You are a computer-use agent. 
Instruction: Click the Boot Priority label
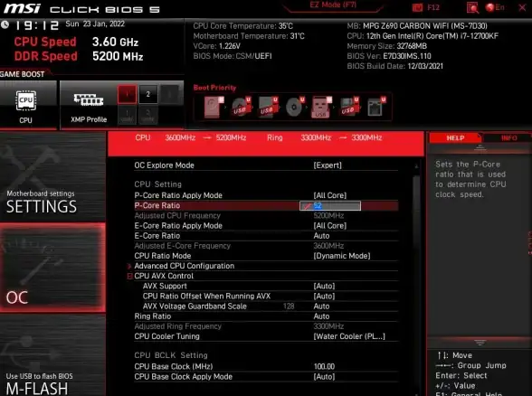214,88
